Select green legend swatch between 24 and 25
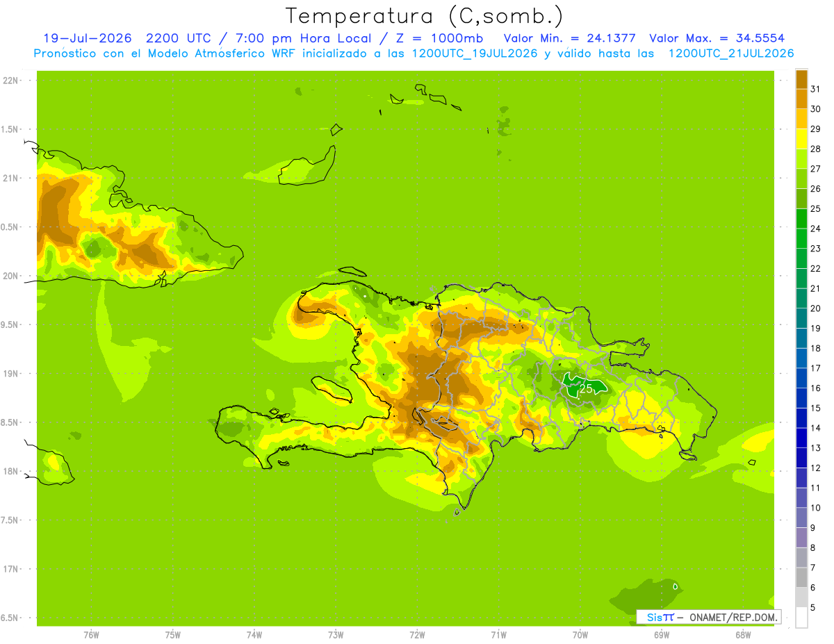 click(801, 218)
